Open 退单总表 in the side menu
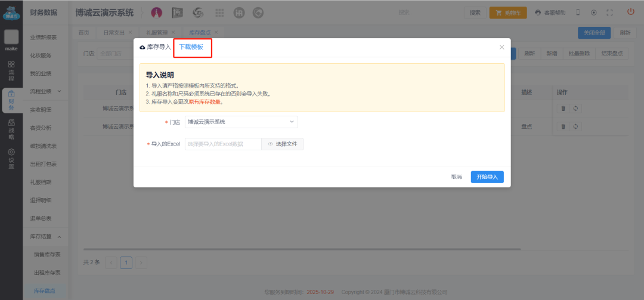This screenshot has width=644, height=300. tap(41, 218)
